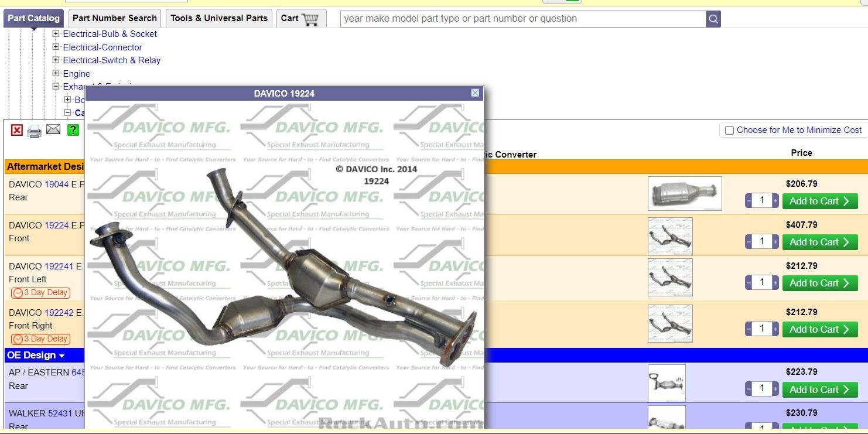Decrease quantity for DAVICO 192242 Front Right
The image size is (868, 434).
[x=749, y=329]
